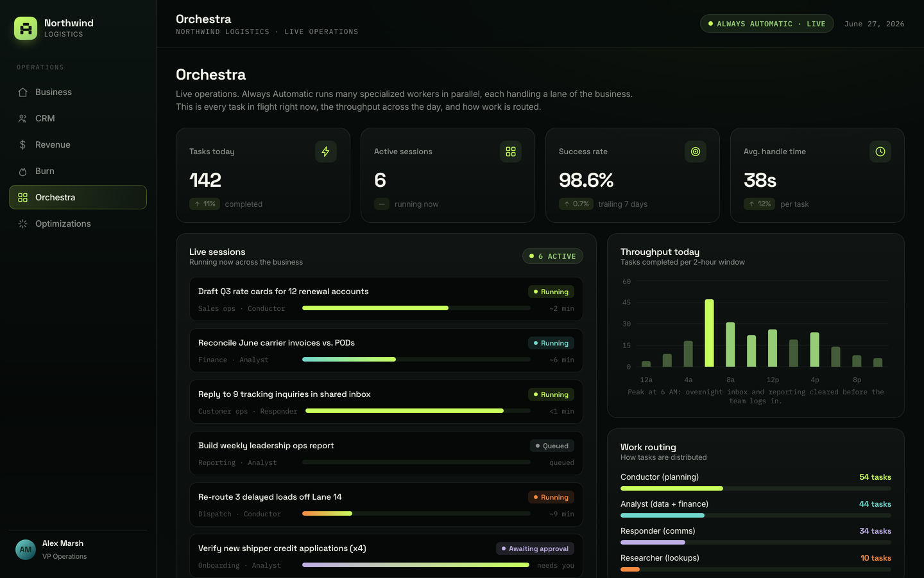
Task: Click the 38s handle time value
Action: (x=760, y=180)
